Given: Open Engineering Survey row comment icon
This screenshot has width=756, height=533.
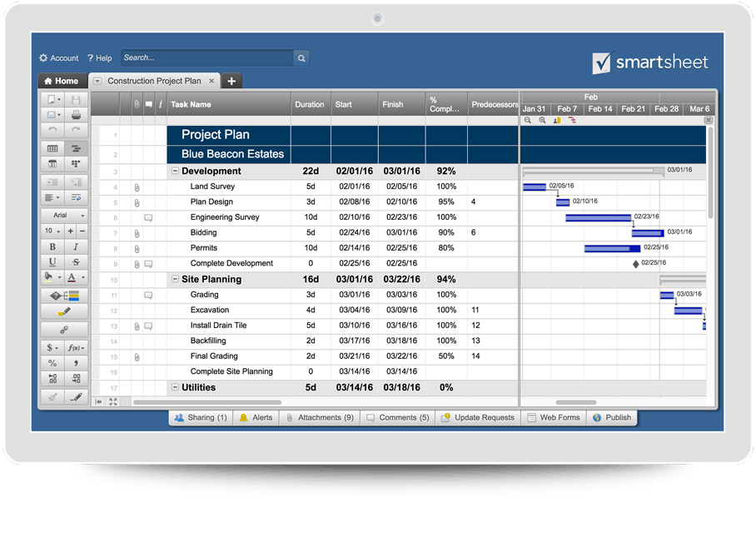Looking at the screenshot, I should click(x=148, y=218).
